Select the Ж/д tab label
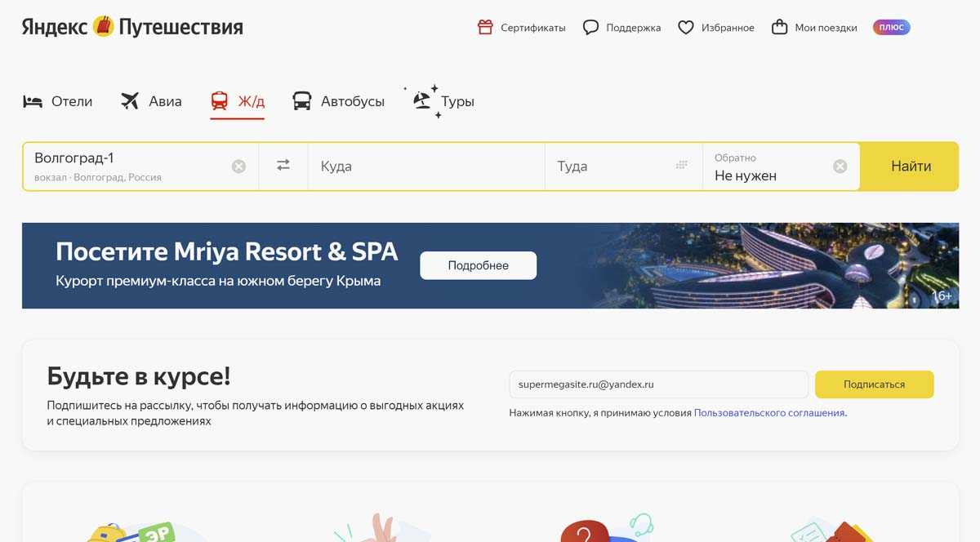Viewport: 980px width, 542px height. tap(252, 101)
